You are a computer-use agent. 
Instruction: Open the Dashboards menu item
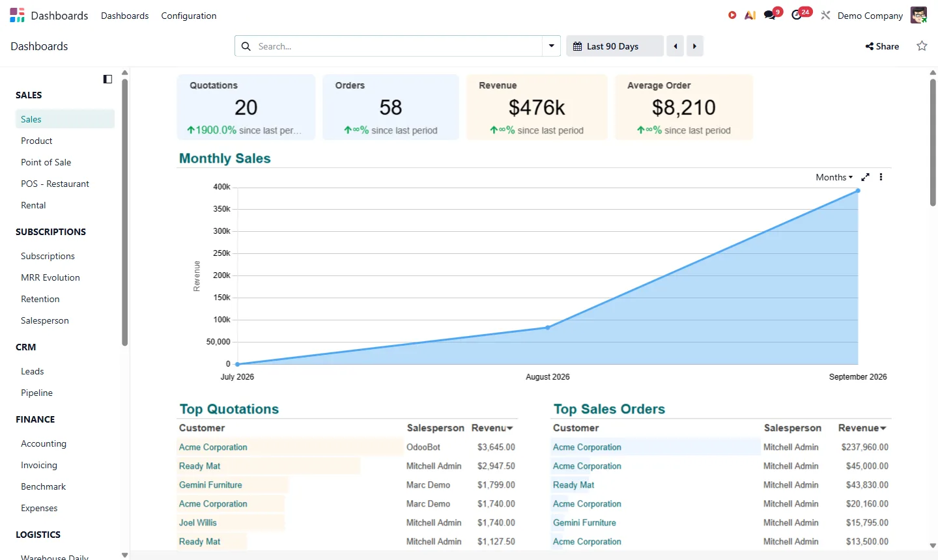click(124, 16)
